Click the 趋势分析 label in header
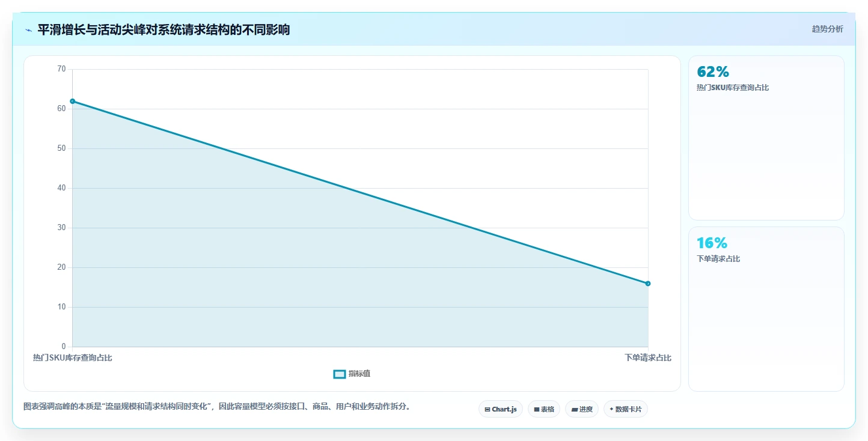Image resolution: width=868 pixels, height=441 pixels. point(827,29)
